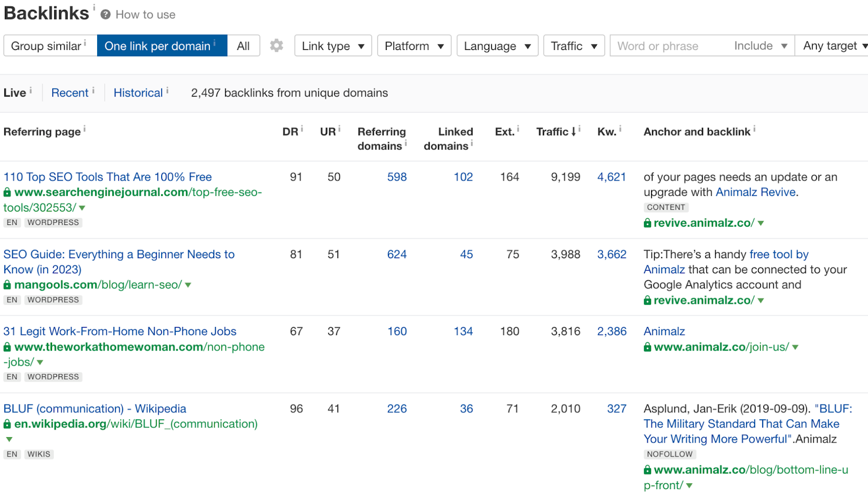
Task: Open BLUF (communication) - Wikipedia link
Action: click(x=95, y=408)
